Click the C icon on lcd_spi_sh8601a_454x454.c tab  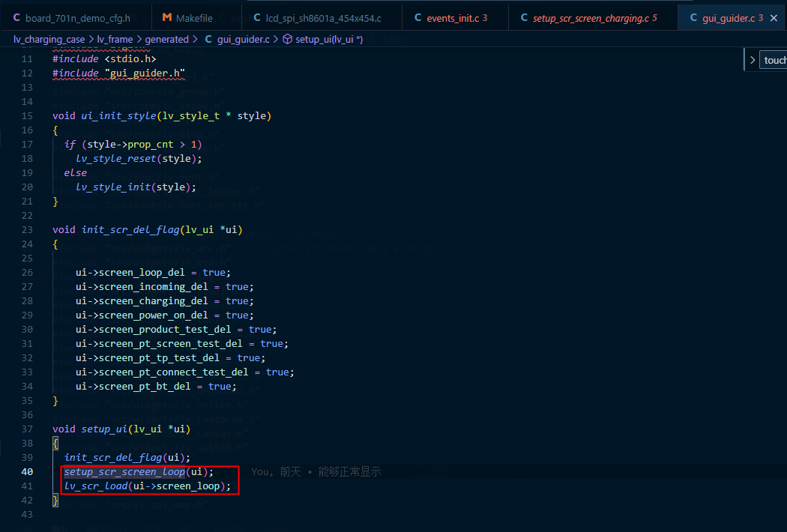(257, 17)
